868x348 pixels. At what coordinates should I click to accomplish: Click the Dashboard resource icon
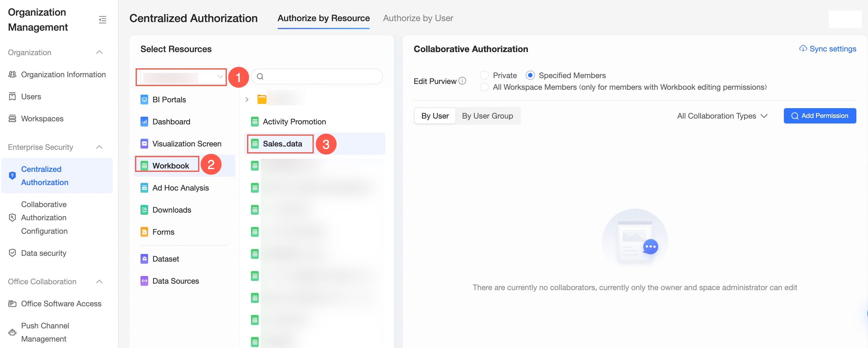coord(144,122)
